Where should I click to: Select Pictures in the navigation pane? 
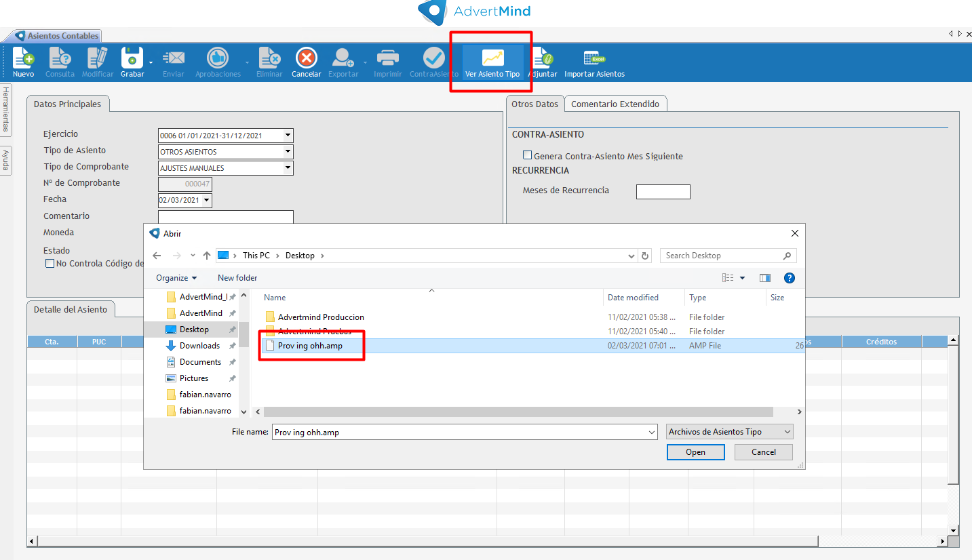point(193,378)
